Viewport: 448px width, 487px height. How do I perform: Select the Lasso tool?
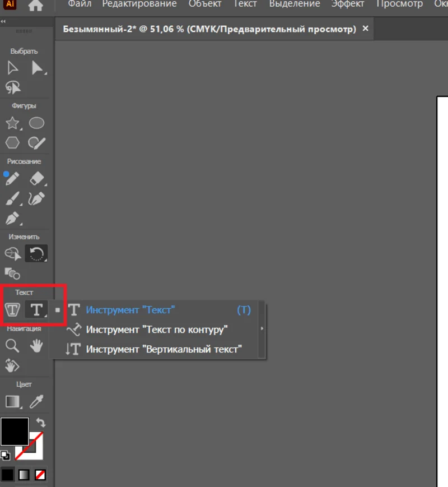pos(13,87)
